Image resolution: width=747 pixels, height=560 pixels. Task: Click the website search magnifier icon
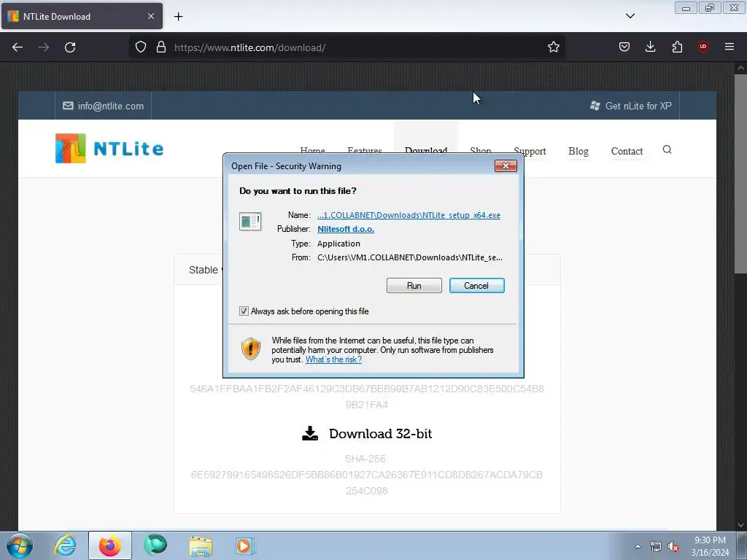click(667, 150)
